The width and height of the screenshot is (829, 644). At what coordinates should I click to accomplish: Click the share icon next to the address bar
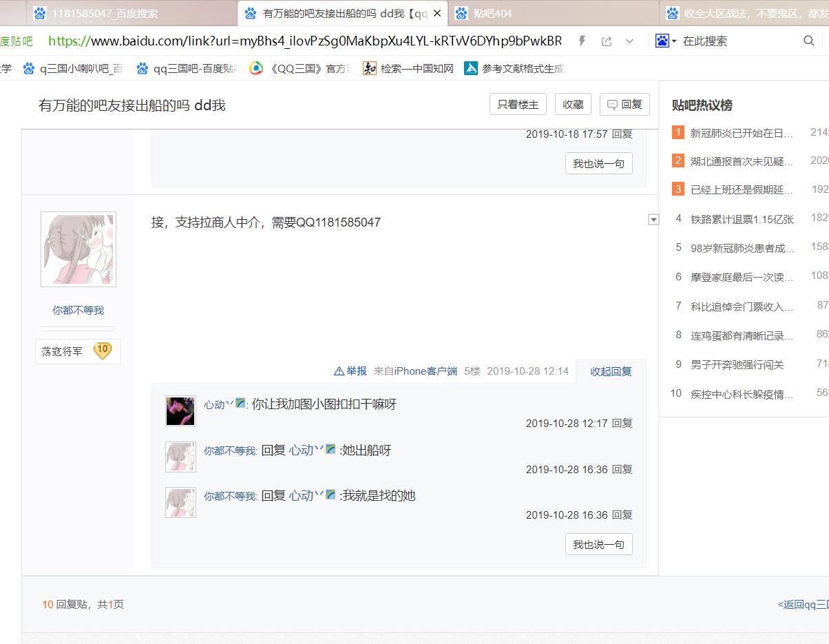click(x=606, y=41)
